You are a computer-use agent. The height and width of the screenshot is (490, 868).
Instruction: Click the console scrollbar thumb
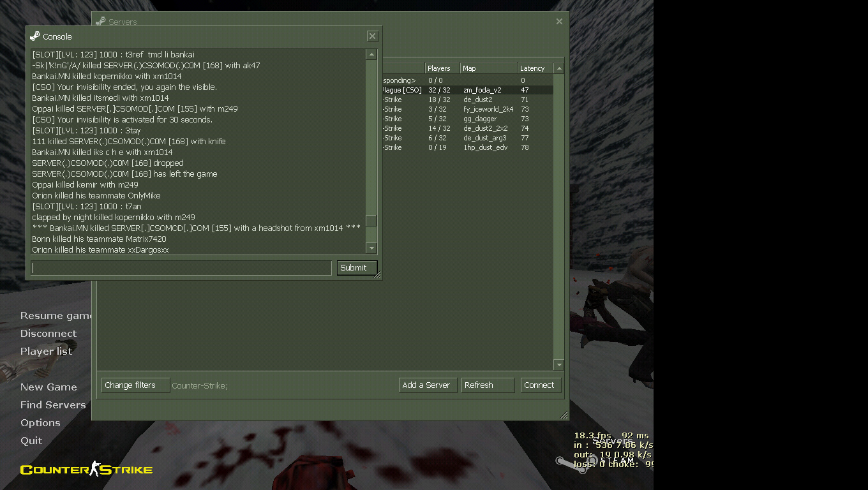point(371,221)
